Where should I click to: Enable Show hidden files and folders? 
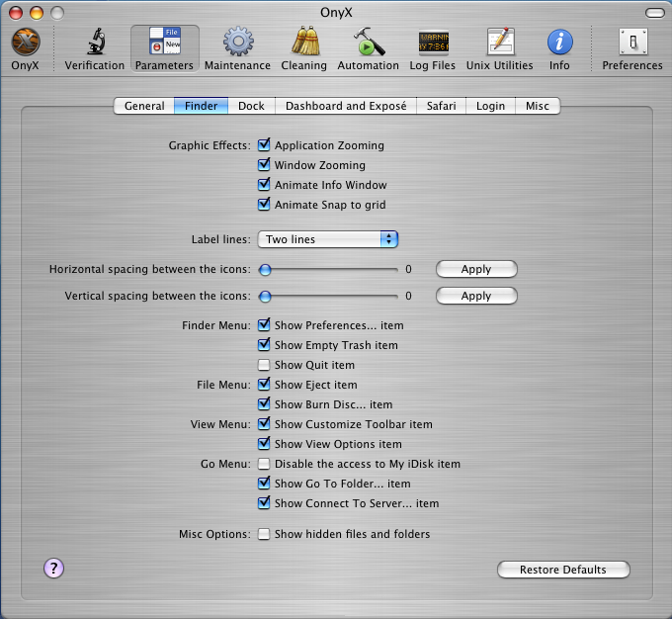[x=264, y=534]
